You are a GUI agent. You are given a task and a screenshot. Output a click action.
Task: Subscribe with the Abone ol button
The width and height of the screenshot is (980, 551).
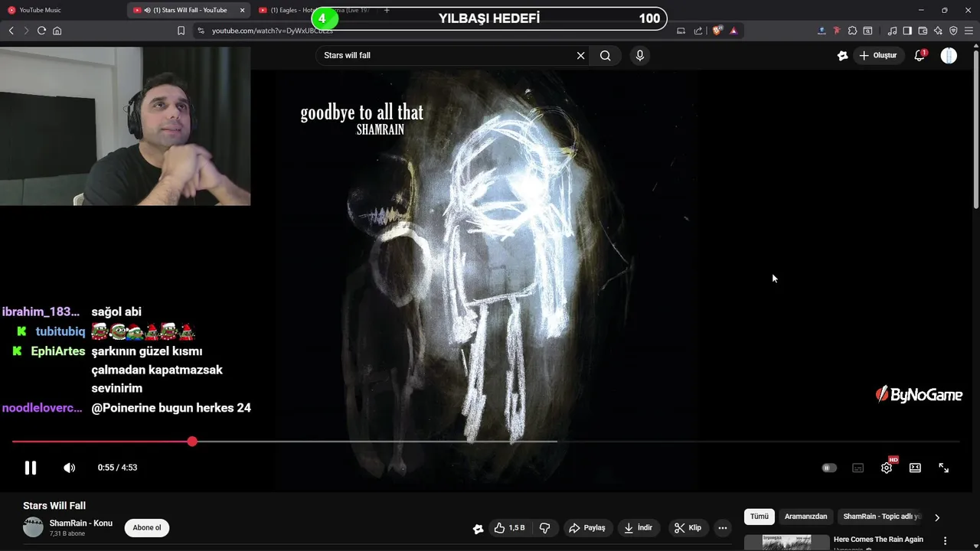[x=147, y=528]
